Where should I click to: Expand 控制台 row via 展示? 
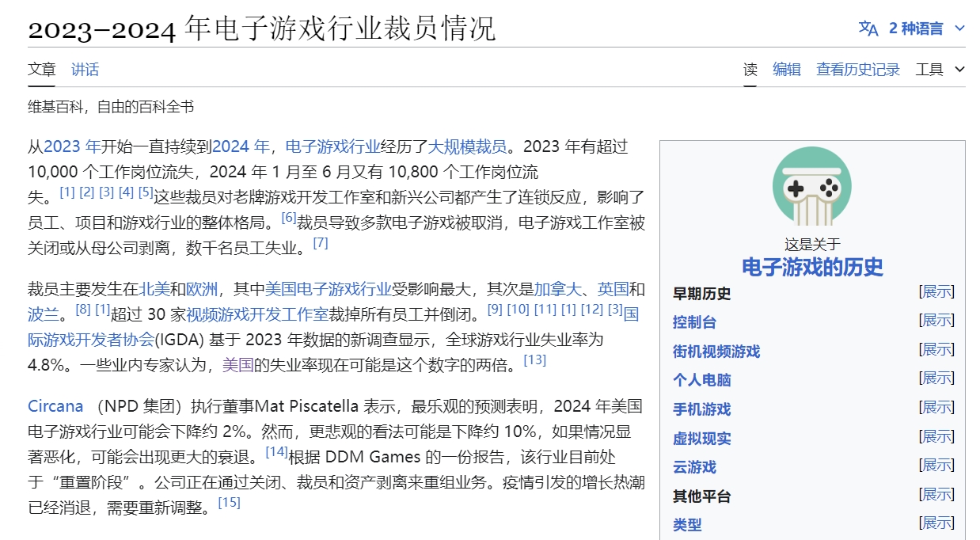click(936, 321)
